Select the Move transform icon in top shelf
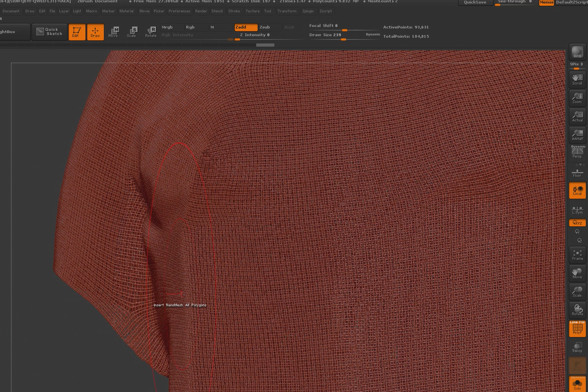 113,32
